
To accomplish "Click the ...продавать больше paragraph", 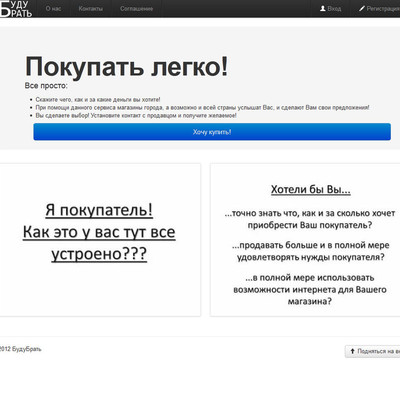I will (311, 251).
